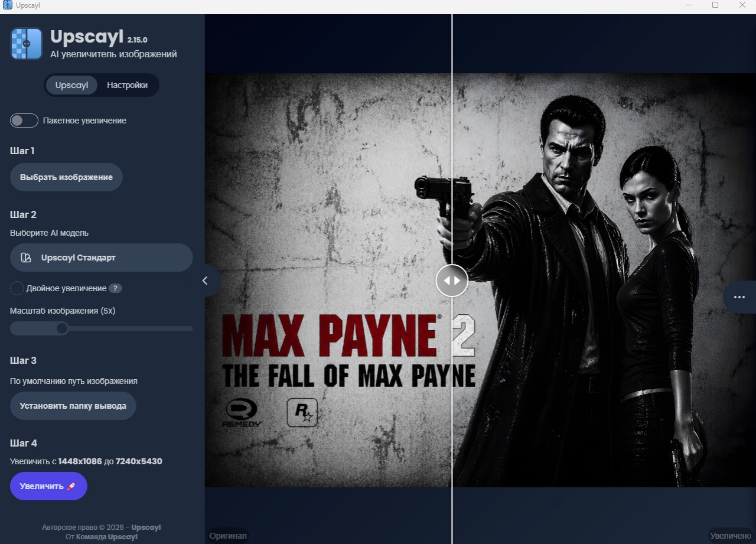
Task: Click the По умолчанию путь изображения text
Action: pyautogui.click(x=74, y=381)
